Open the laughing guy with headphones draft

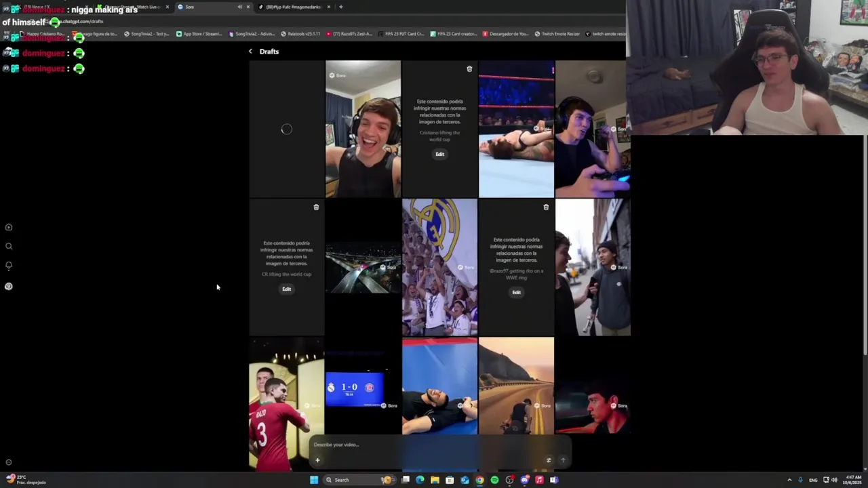click(363, 129)
